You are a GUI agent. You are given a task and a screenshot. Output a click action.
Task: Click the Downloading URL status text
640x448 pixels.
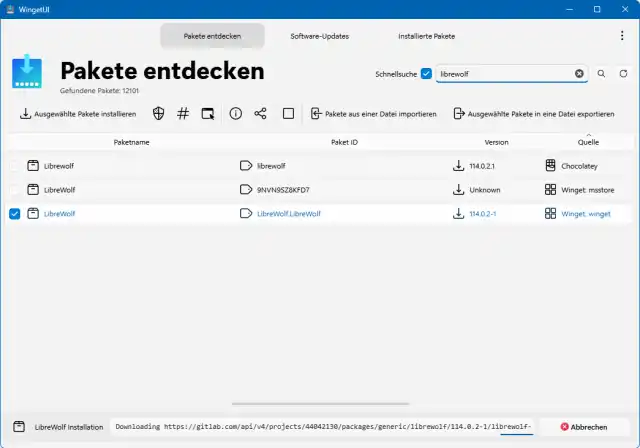pyautogui.click(x=323, y=426)
